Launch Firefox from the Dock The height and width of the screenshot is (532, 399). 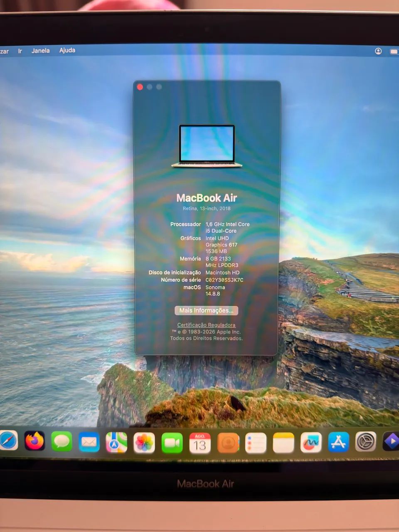pyautogui.click(x=34, y=441)
